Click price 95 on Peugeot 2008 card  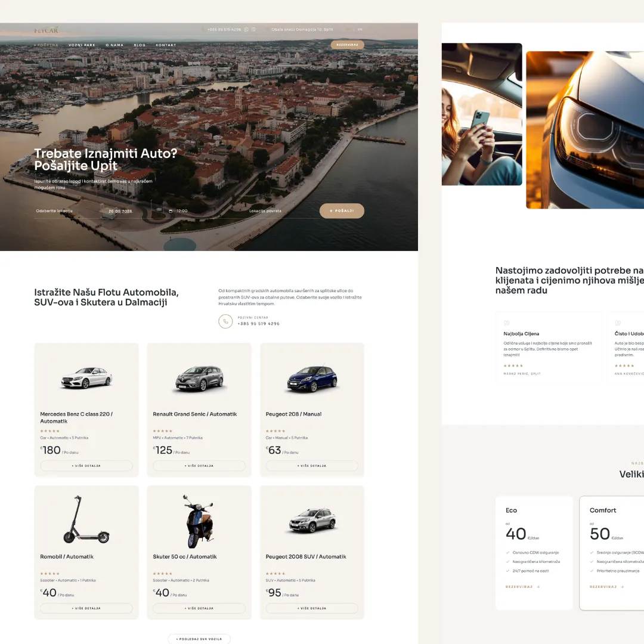(x=274, y=593)
